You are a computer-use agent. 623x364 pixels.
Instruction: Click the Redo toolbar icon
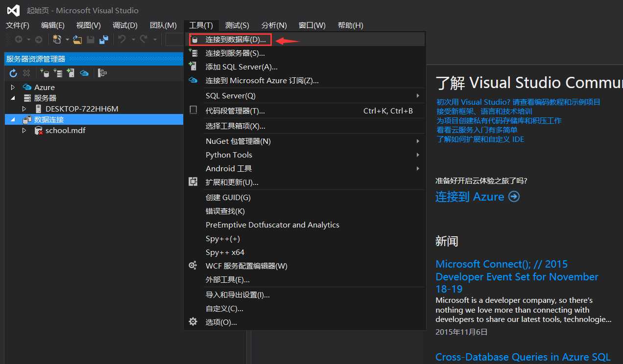coord(144,40)
